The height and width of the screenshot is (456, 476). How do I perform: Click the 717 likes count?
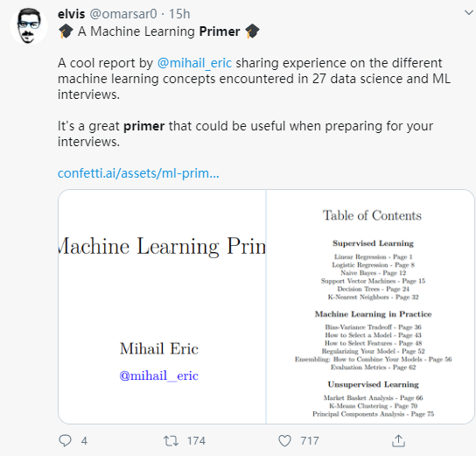(310, 441)
